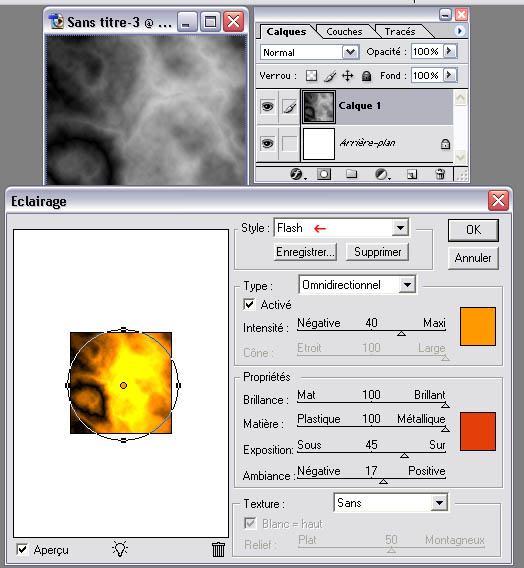Click the layers panel trash icon
The height and width of the screenshot is (568, 524).
[x=440, y=174]
